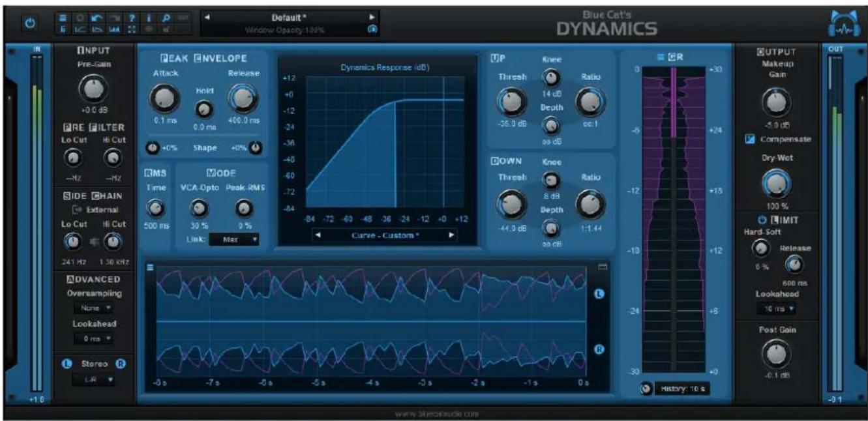Viewport: 868px width, 421px height.
Task: Open the info 'i' icon
Action: pyautogui.click(x=149, y=18)
